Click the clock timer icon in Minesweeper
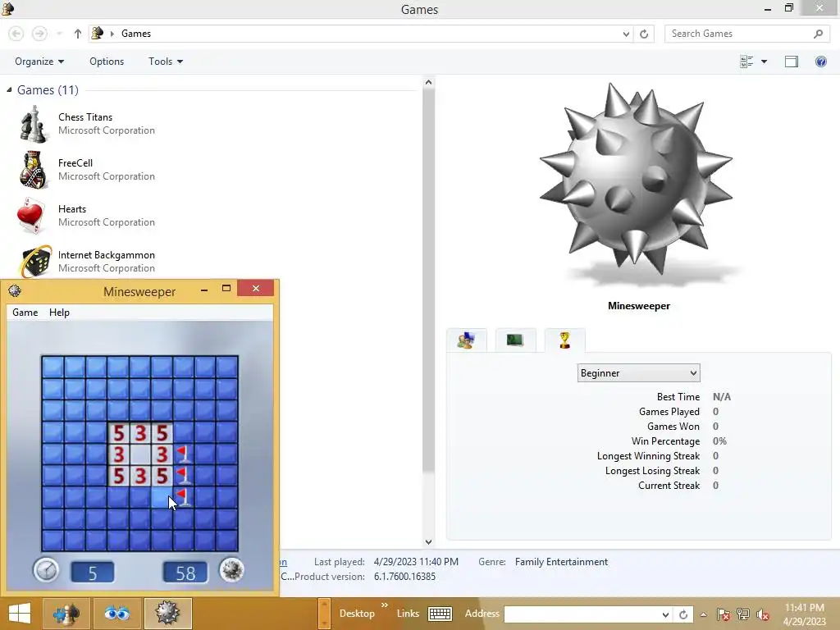The image size is (840, 630). click(x=46, y=570)
